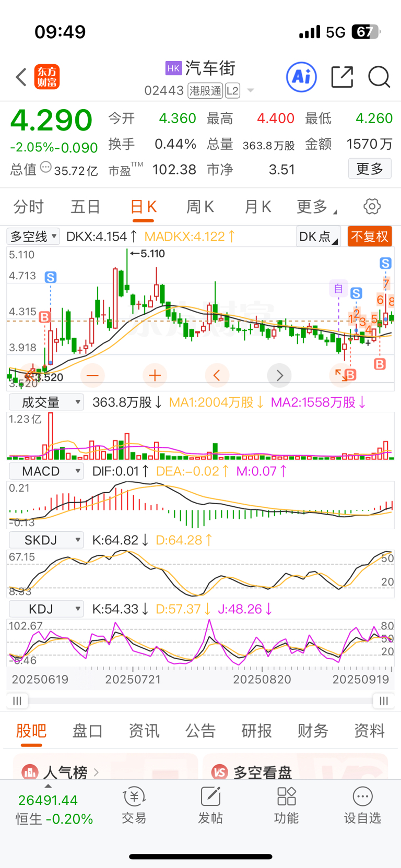The image size is (401, 868).
Task: Open the 股吧 tab
Action: [x=31, y=731]
